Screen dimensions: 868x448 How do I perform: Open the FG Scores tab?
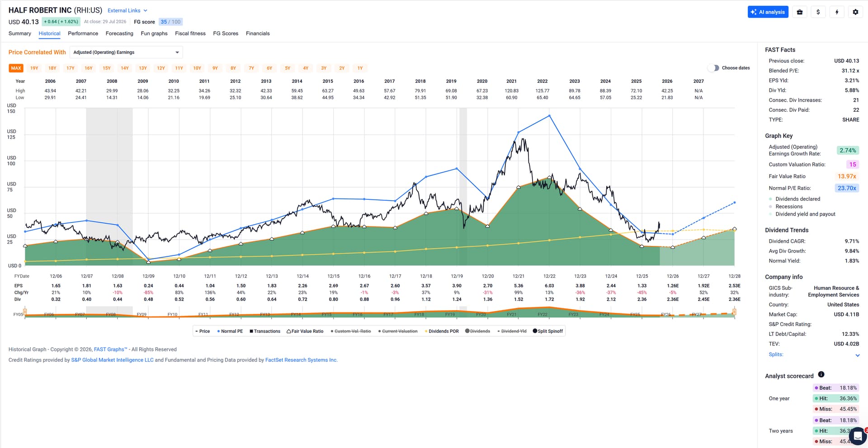pyautogui.click(x=226, y=33)
